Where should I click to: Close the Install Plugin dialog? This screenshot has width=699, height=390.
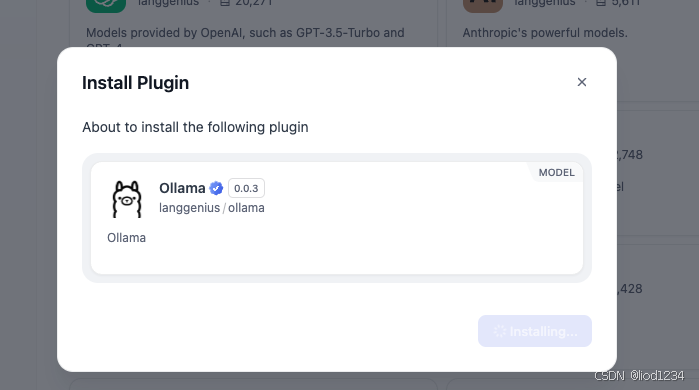tap(582, 82)
